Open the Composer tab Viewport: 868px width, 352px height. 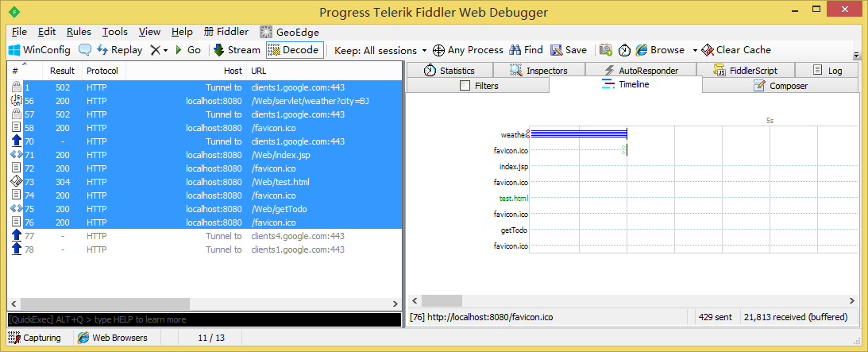(x=781, y=86)
